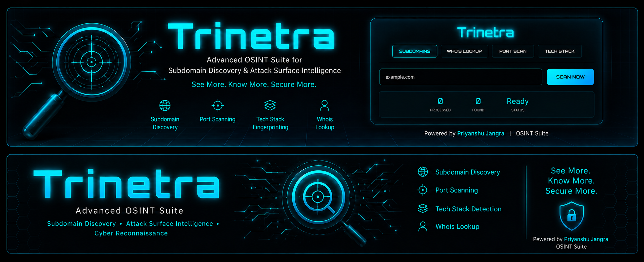Click the 'Tech Stack Fingerprinting' label
Screen dimensions: 644x262
270,123
